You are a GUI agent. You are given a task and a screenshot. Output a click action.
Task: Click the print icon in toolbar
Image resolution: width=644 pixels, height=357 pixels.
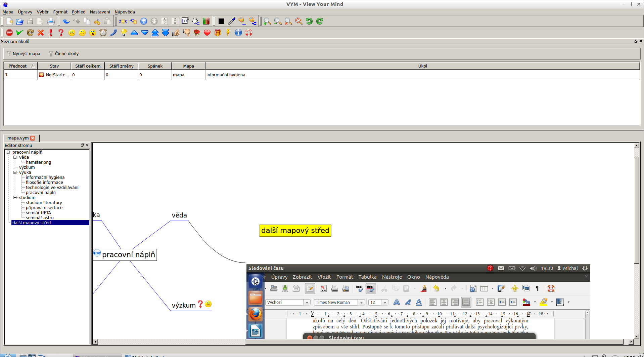pyautogui.click(x=51, y=21)
